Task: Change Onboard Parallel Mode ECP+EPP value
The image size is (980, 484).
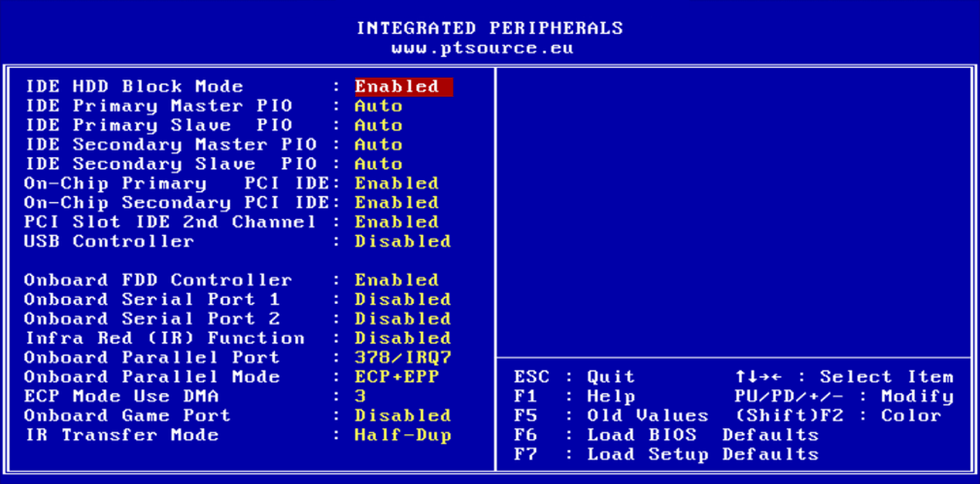Action: point(396,378)
